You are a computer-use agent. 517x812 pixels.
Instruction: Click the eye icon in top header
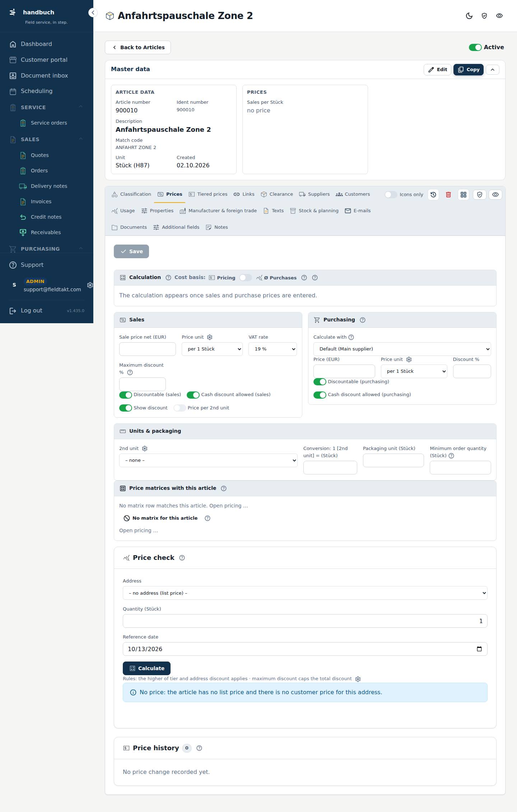(499, 16)
